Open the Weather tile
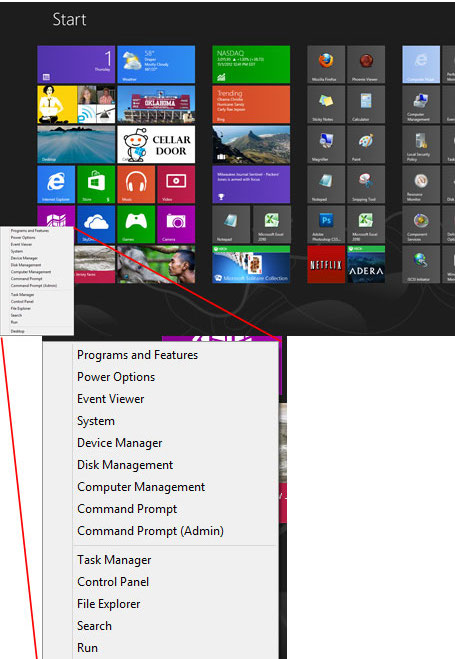455x659 pixels. click(x=156, y=64)
